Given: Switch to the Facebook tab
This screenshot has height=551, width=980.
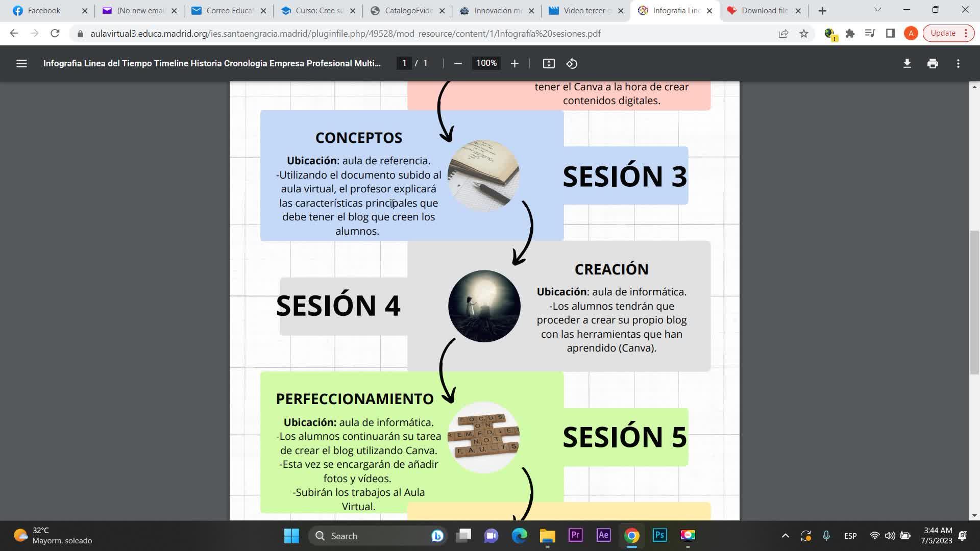Looking at the screenshot, I should tap(44, 11).
